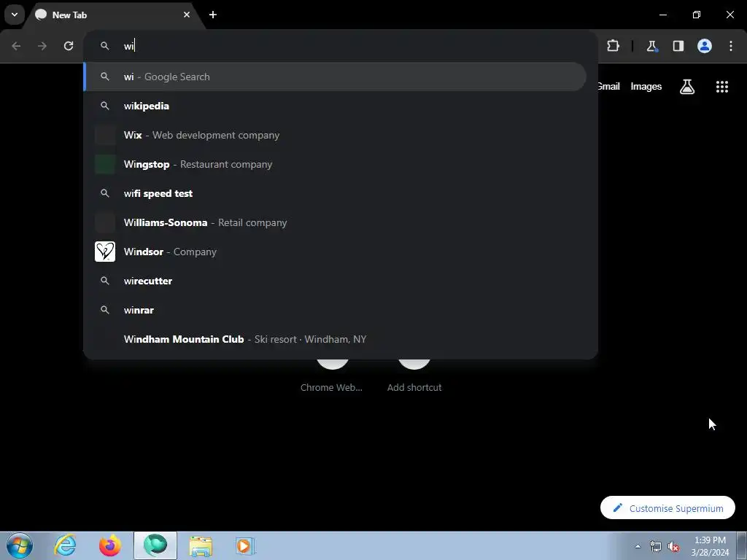Choose the 'wikipedia' suggestion
Screen dimensions: 747x560
(335, 106)
